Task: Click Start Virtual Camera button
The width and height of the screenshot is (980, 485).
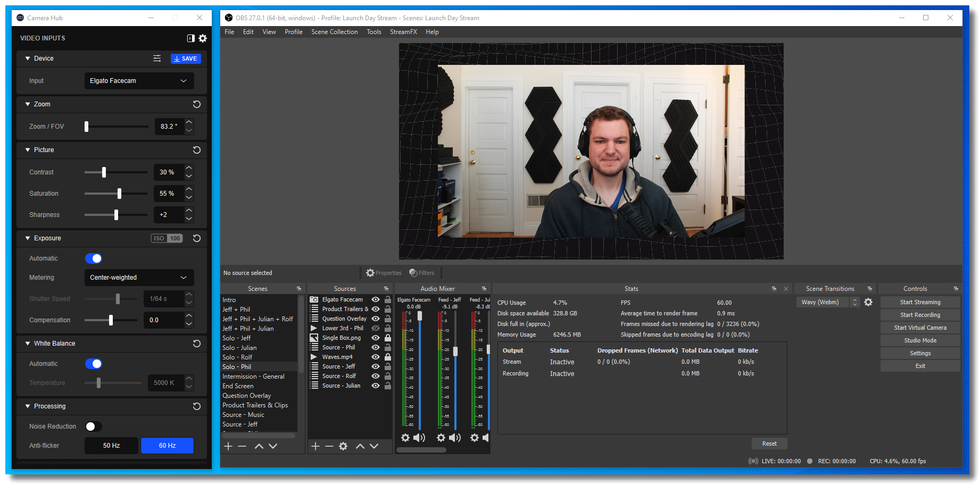Action: pos(920,328)
